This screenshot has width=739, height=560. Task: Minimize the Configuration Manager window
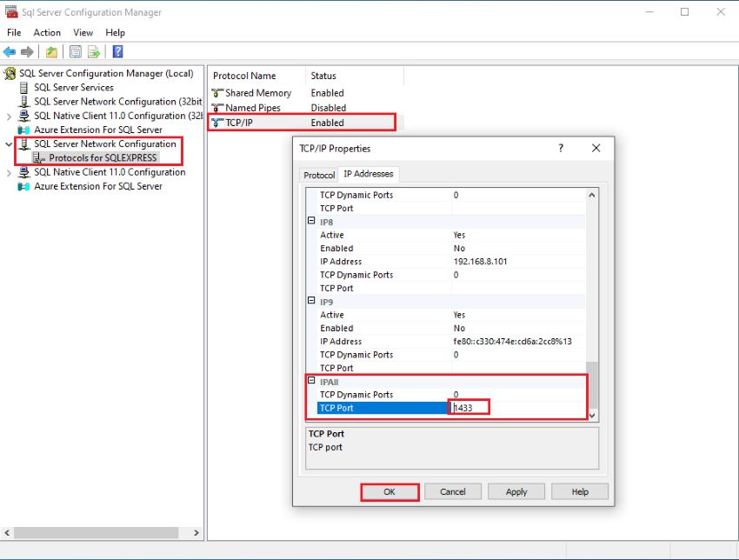(649, 12)
